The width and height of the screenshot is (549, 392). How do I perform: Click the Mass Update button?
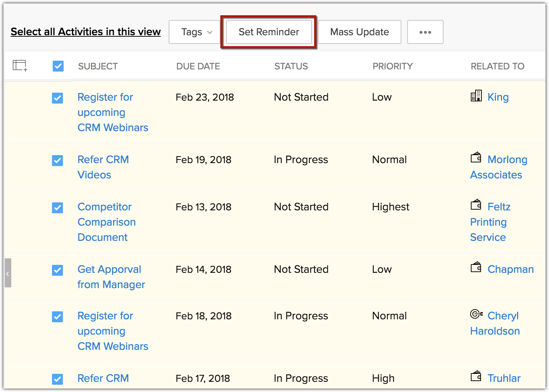(359, 32)
